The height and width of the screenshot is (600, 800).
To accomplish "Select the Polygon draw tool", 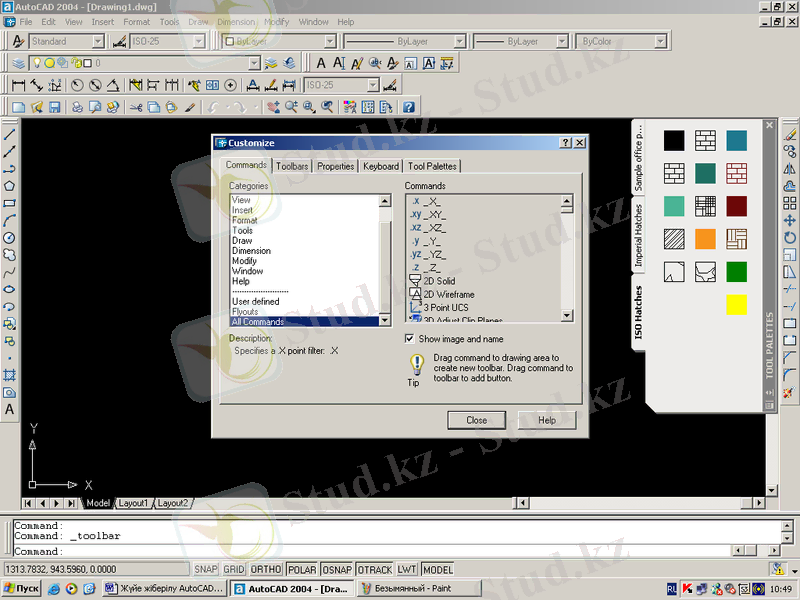I will tap(9, 185).
